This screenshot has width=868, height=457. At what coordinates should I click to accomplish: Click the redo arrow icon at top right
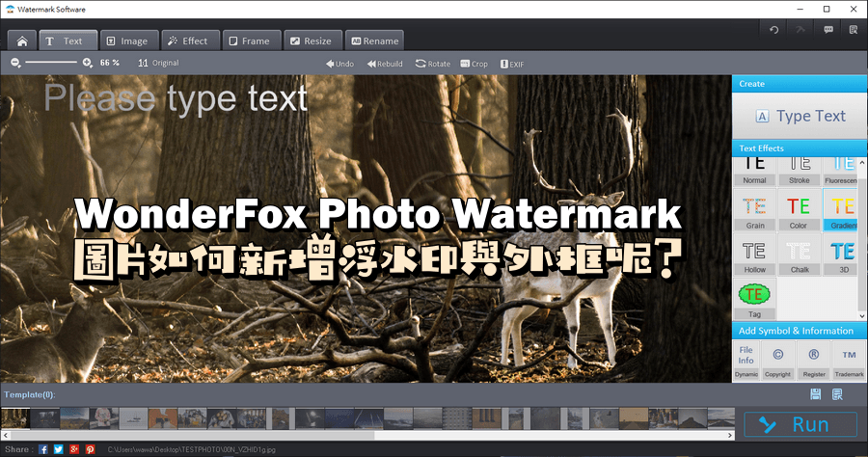pyautogui.click(x=800, y=30)
